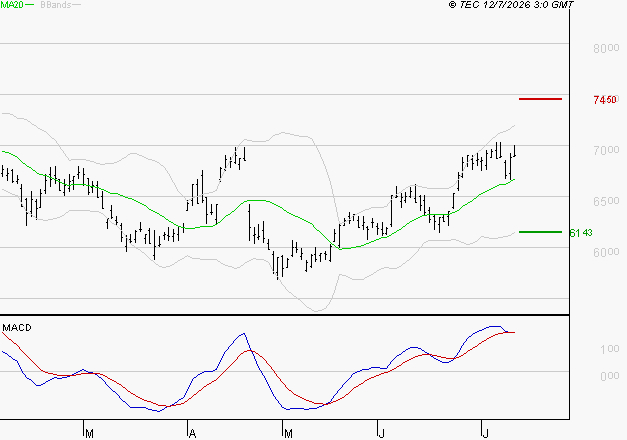
Task: Click the green 61.43 support line
Action: click(x=540, y=232)
